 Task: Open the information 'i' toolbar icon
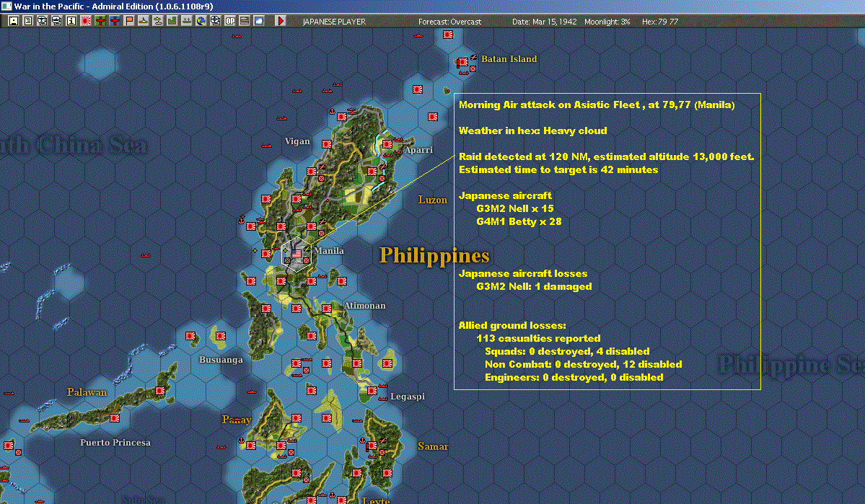(x=71, y=21)
